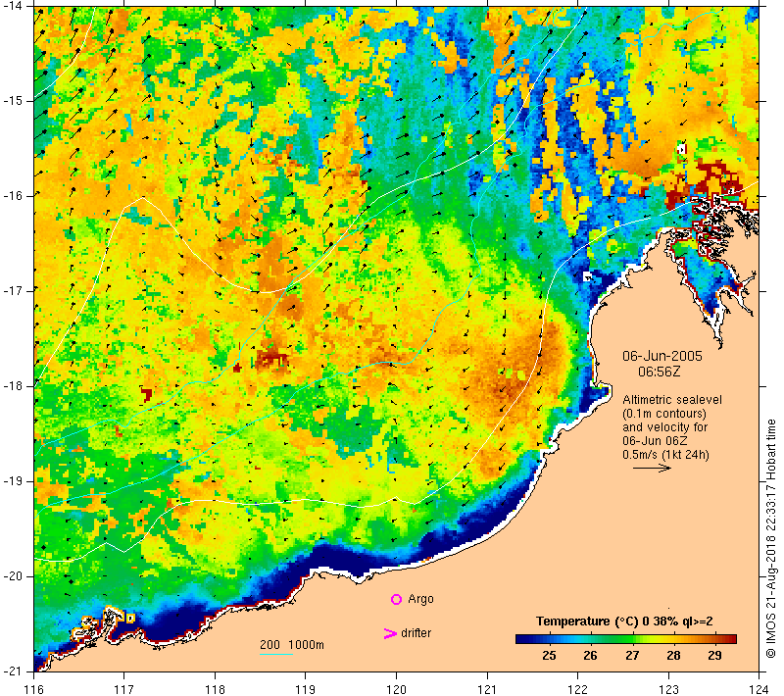Click longitude axis label '122'

coord(578,689)
